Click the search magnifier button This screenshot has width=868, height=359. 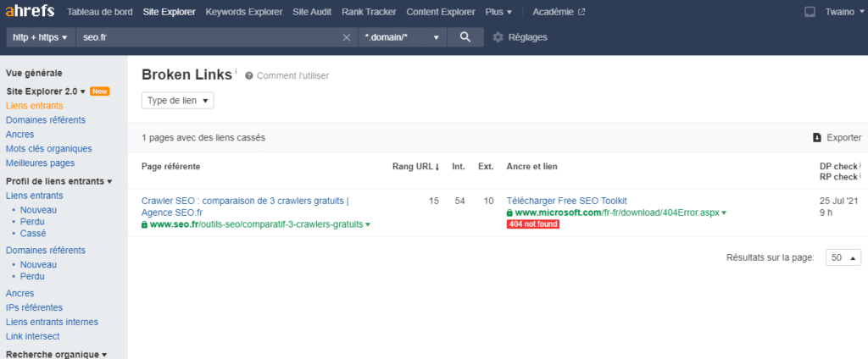[x=465, y=37]
